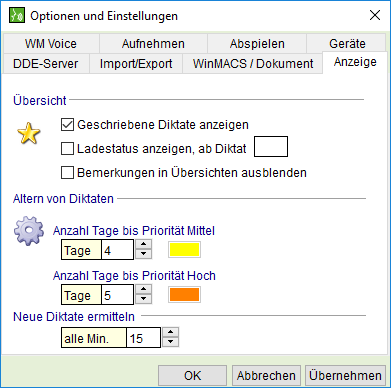
Task: Click the Neue Diktate ermitteln heading
Action: coord(74,317)
